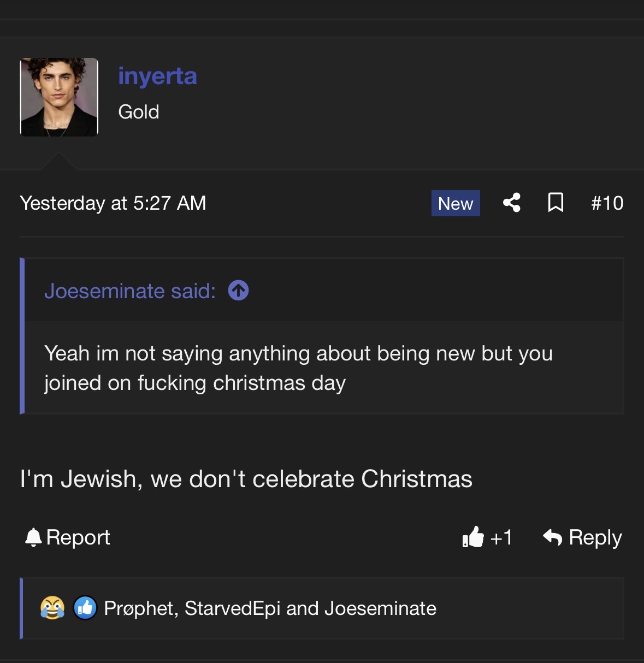Click the blue thumbs-up reaction icon
The image size is (644, 663).
coord(85,608)
